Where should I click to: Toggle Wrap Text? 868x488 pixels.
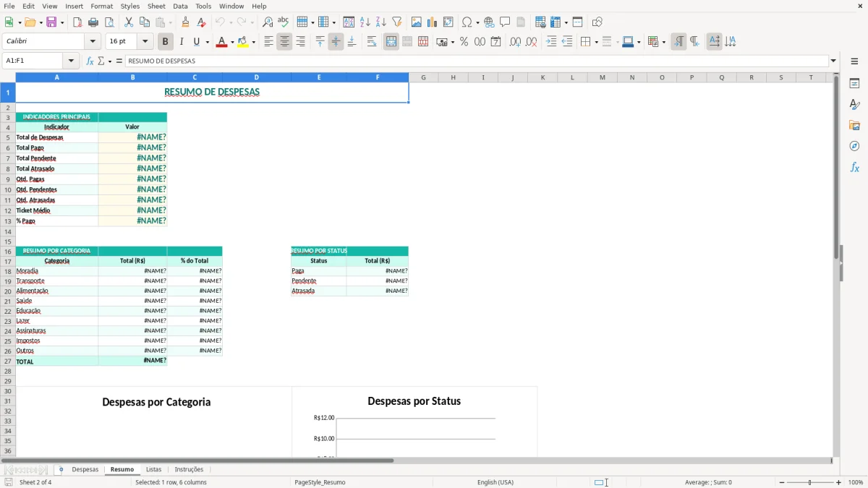point(372,42)
